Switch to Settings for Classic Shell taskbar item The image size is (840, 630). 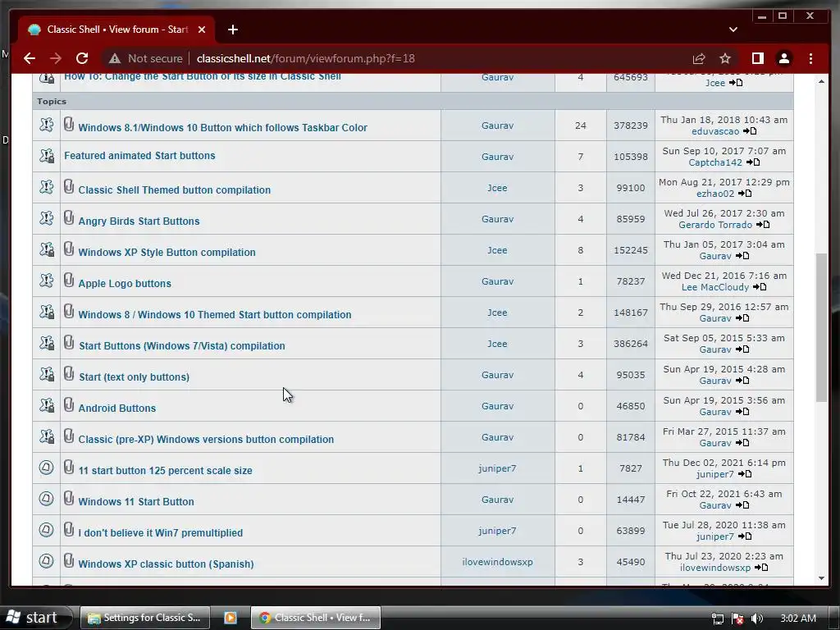144,617
